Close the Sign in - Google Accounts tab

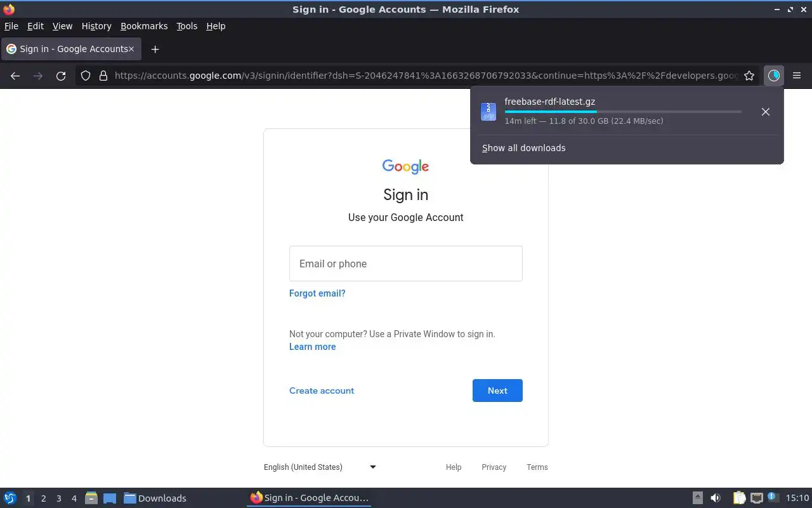pos(131,49)
